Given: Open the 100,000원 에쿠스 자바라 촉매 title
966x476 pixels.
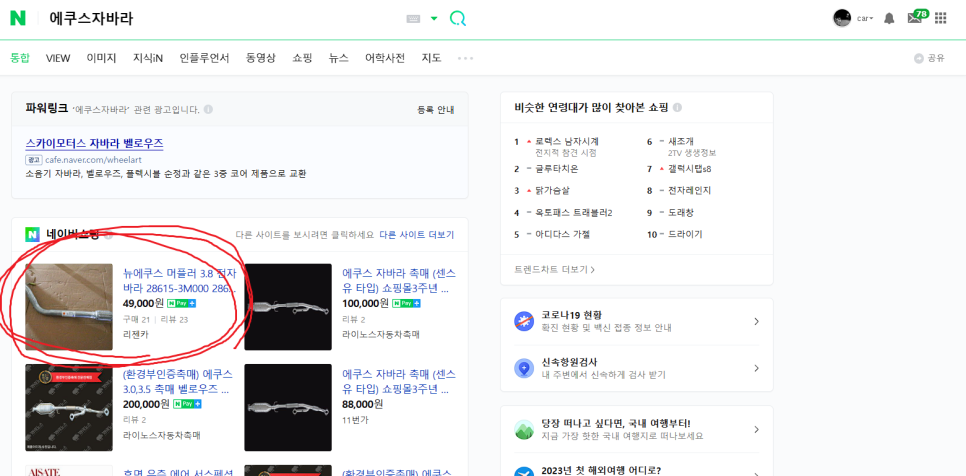Looking at the screenshot, I should (x=399, y=280).
